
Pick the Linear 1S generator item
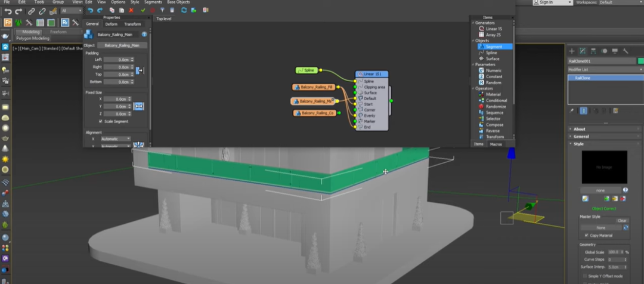point(493,29)
